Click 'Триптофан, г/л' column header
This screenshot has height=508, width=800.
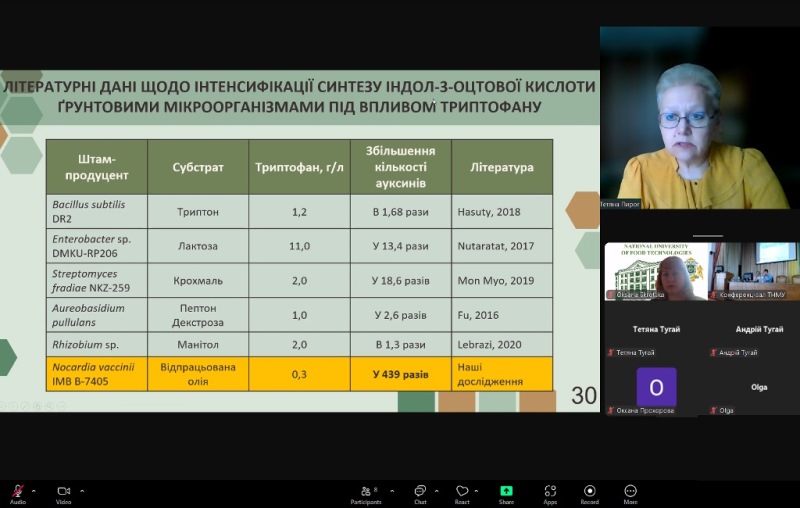click(x=299, y=167)
